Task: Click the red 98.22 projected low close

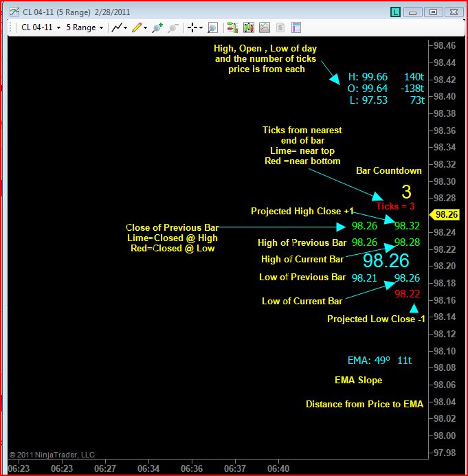Action: [408, 294]
